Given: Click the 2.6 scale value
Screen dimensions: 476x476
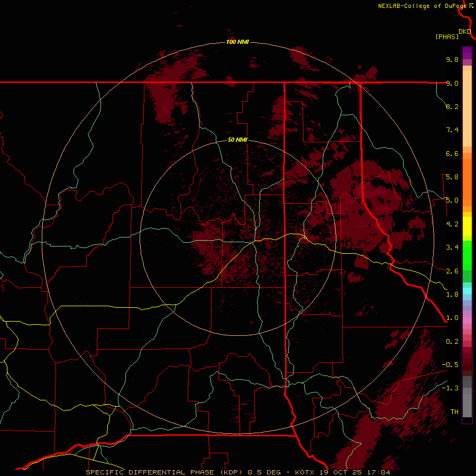Looking at the screenshot, I should [x=452, y=271].
